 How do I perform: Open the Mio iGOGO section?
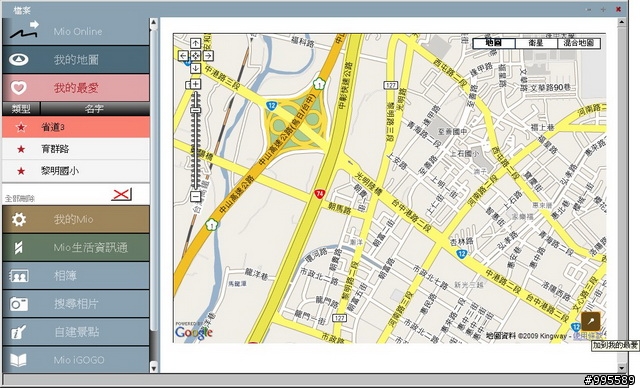(x=76, y=359)
